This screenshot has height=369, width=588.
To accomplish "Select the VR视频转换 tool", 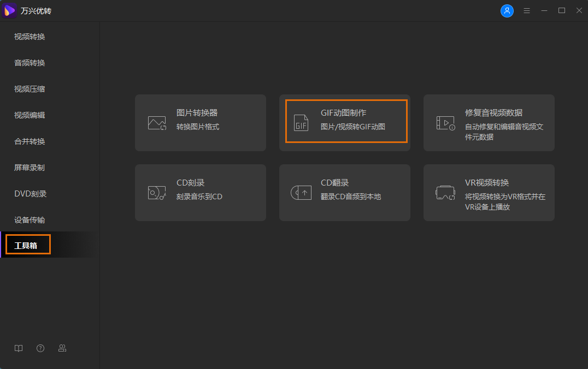I will click(x=489, y=192).
